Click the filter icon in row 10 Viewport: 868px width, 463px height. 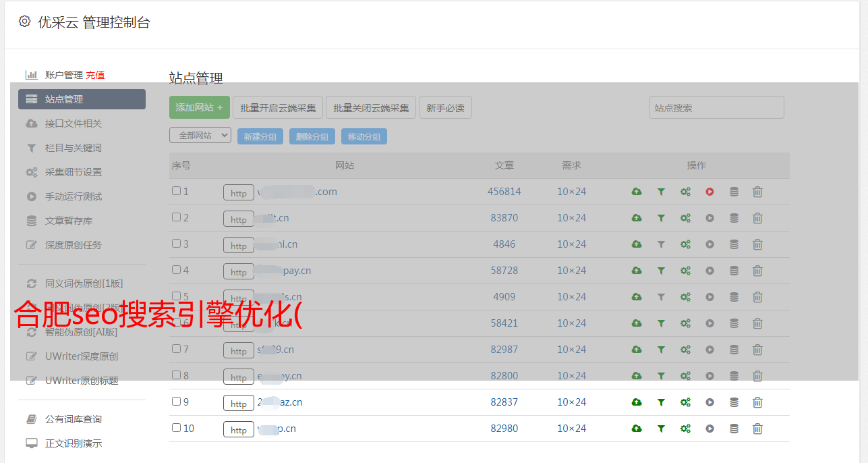pos(661,429)
